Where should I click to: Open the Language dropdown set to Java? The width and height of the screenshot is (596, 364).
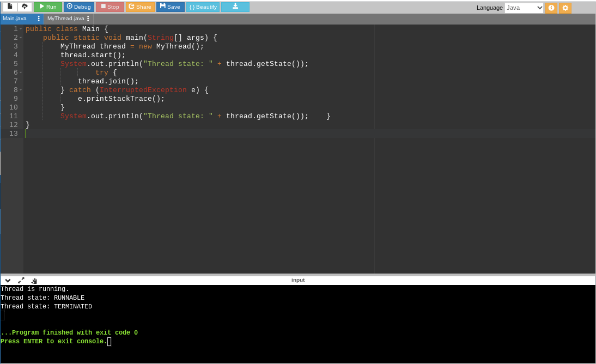pyautogui.click(x=524, y=8)
